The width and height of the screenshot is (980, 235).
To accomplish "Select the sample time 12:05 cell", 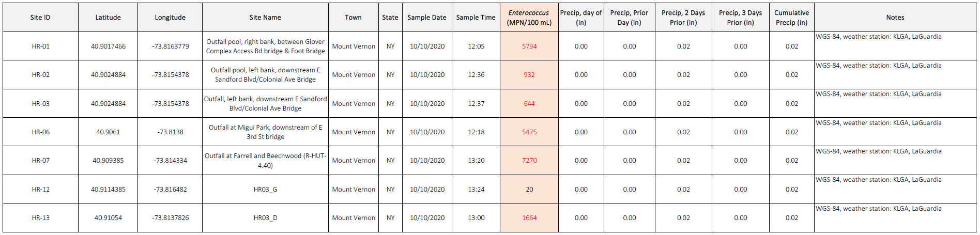I will click(x=476, y=46).
